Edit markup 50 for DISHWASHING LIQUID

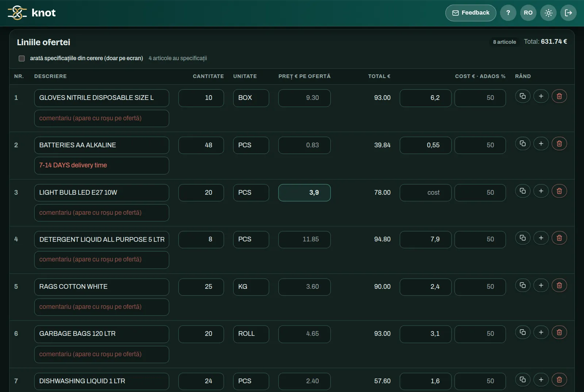coord(480,381)
